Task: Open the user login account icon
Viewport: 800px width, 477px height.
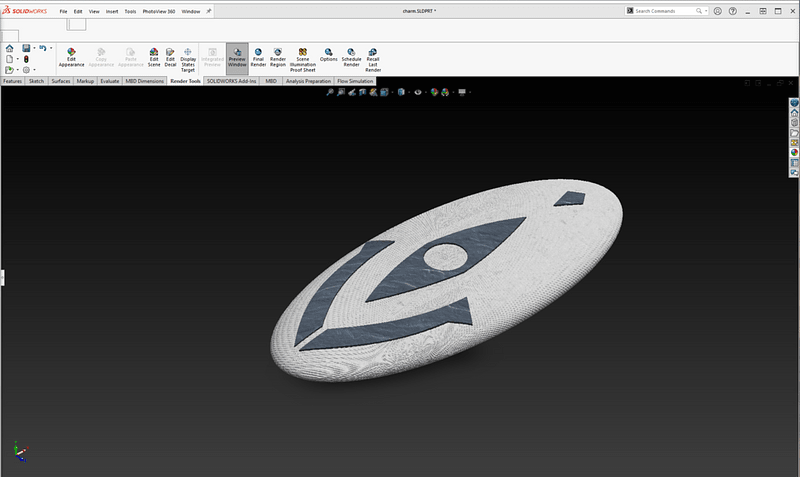Action: click(718, 11)
